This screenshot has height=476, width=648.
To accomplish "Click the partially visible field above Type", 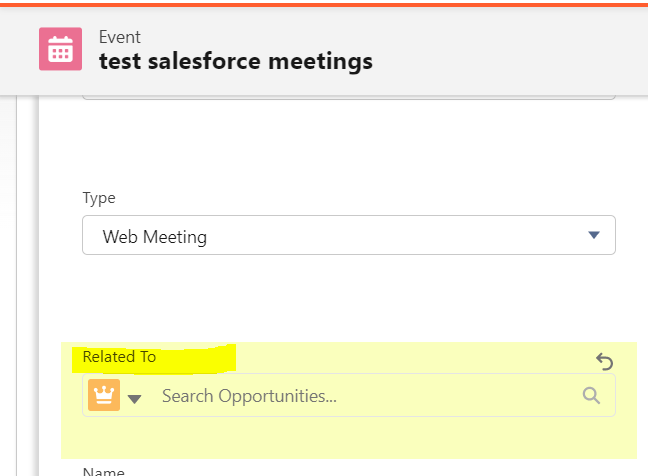I will [x=348, y=97].
